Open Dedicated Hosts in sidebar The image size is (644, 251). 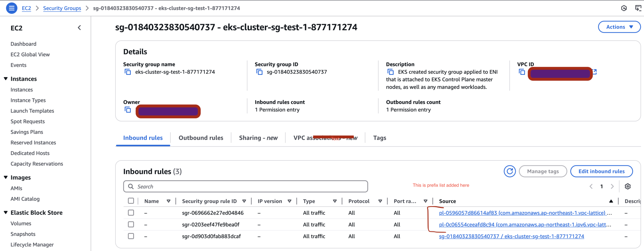30,153
